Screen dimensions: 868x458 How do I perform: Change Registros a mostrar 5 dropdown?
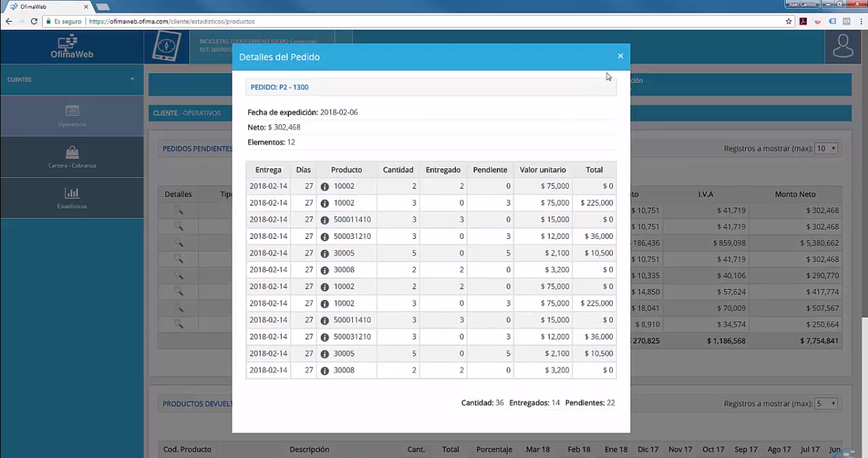[826, 403]
